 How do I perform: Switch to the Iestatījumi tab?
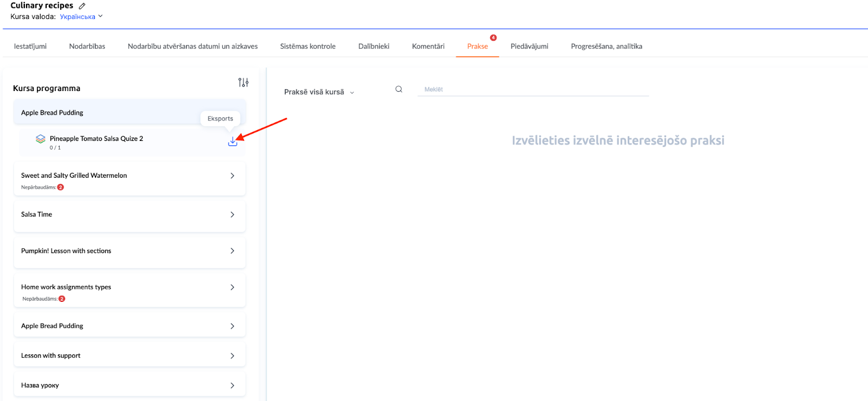coord(30,47)
